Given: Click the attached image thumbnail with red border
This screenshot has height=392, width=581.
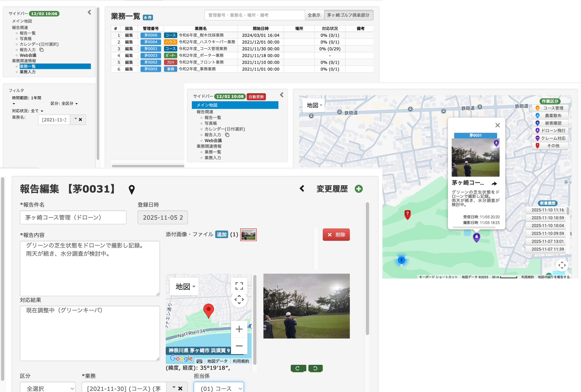Looking at the screenshot, I should pyautogui.click(x=248, y=235).
